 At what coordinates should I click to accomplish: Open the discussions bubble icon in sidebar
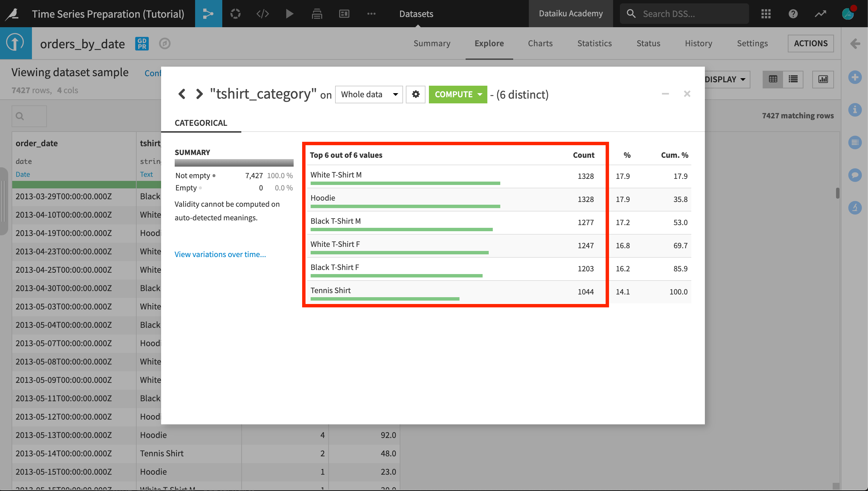click(x=855, y=175)
